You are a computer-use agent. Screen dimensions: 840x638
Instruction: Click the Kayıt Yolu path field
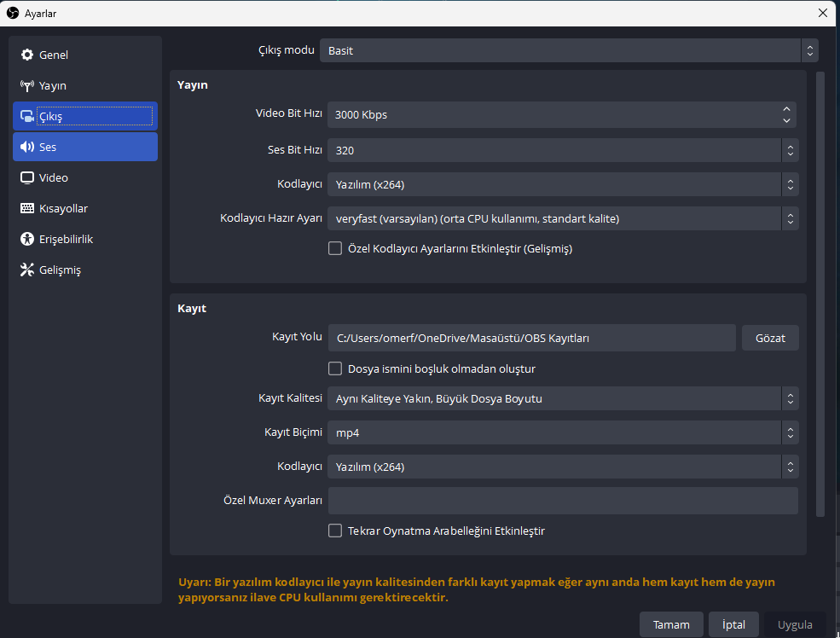pyautogui.click(x=532, y=338)
